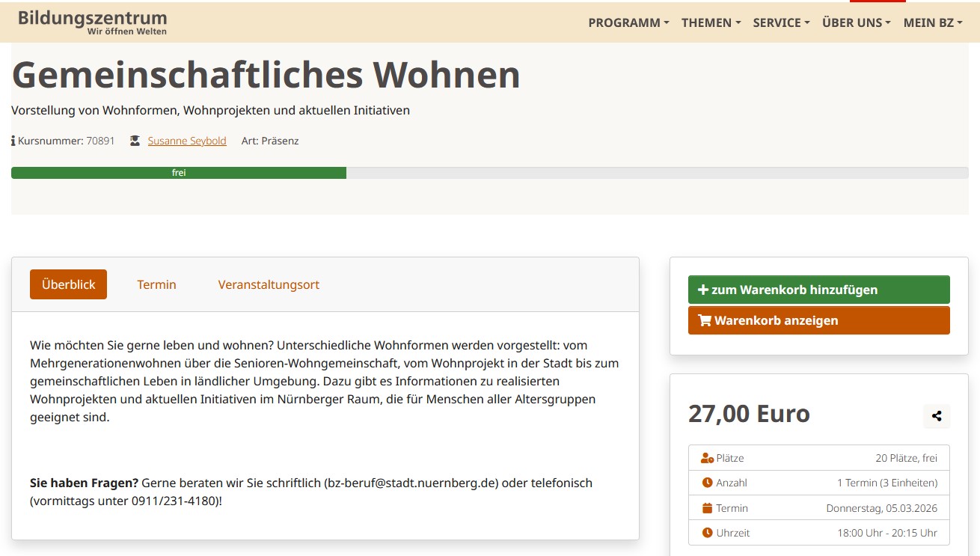
Task: Click the instructor icon before Susanne Seybold
Action: (x=135, y=141)
